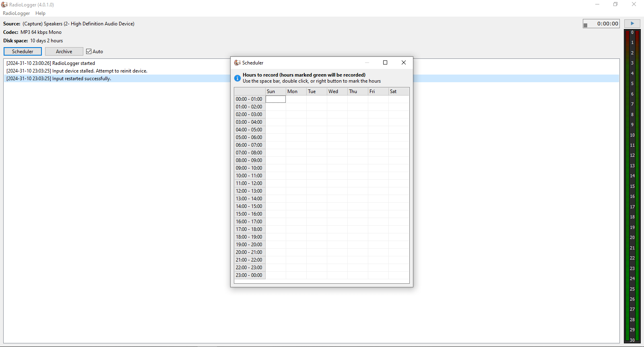Click the 02:00 - 03:00 row header
The height and width of the screenshot is (347, 644).
pyautogui.click(x=250, y=114)
